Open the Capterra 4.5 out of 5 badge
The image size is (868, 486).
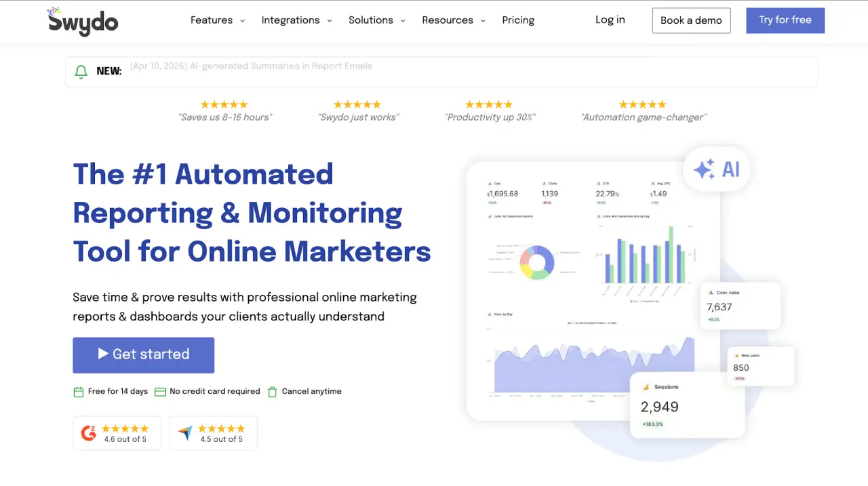click(x=213, y=433)
